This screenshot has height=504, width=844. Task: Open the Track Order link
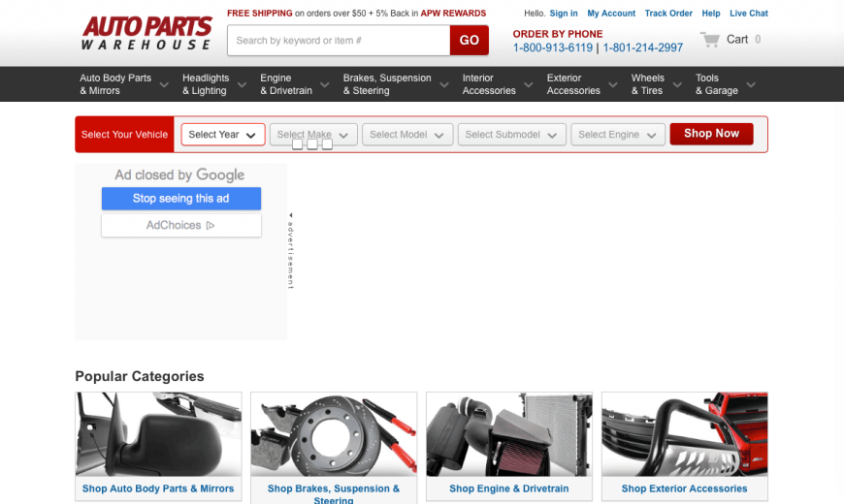click(x=668, y=14)
